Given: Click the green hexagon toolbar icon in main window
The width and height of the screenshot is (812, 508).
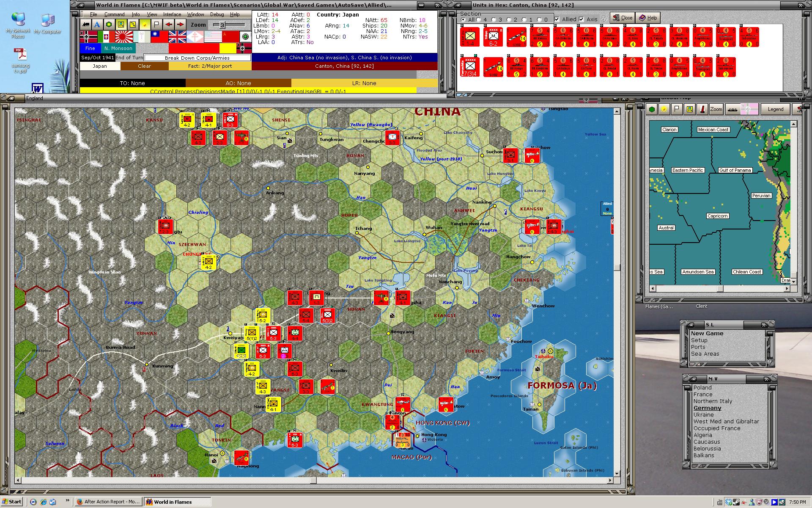Looking at the screenshot, I should click(x=109, y=25).
